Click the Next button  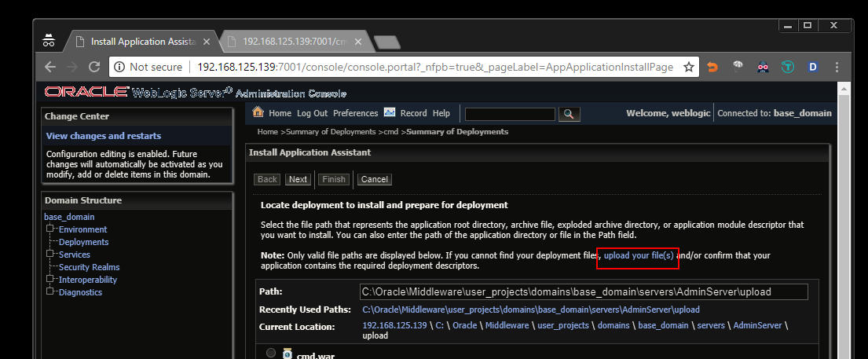[298, 179]
